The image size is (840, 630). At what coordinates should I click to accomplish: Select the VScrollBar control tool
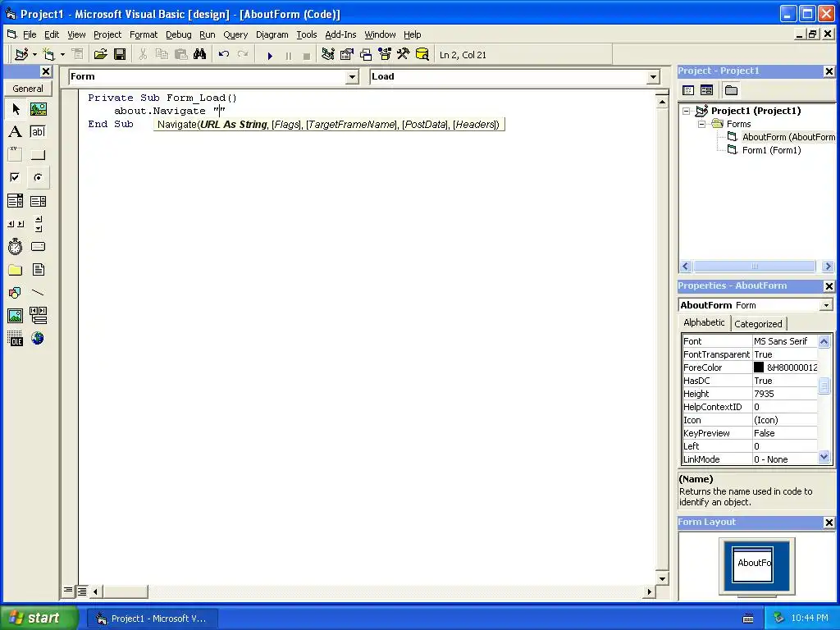(38, 224)
